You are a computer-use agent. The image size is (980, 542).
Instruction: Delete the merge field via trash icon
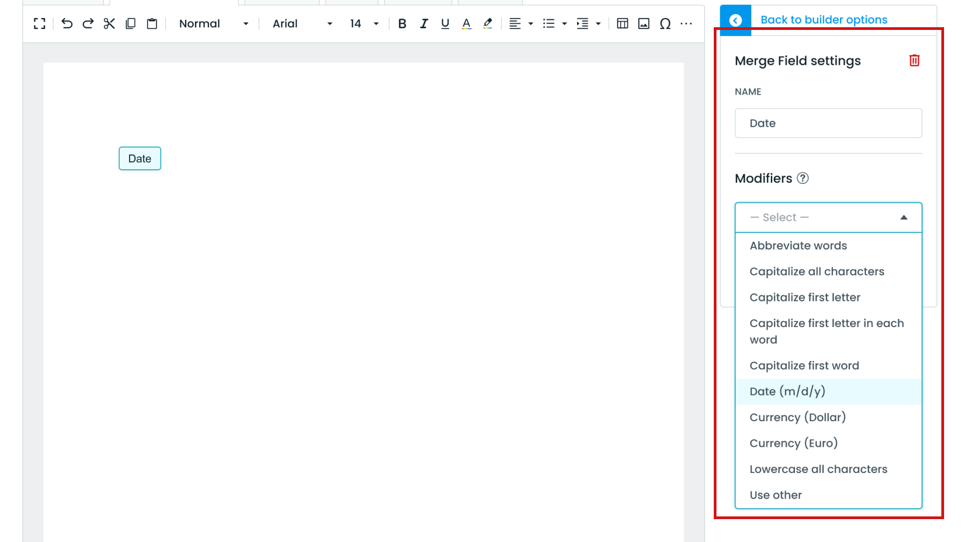tap(914, 60)
